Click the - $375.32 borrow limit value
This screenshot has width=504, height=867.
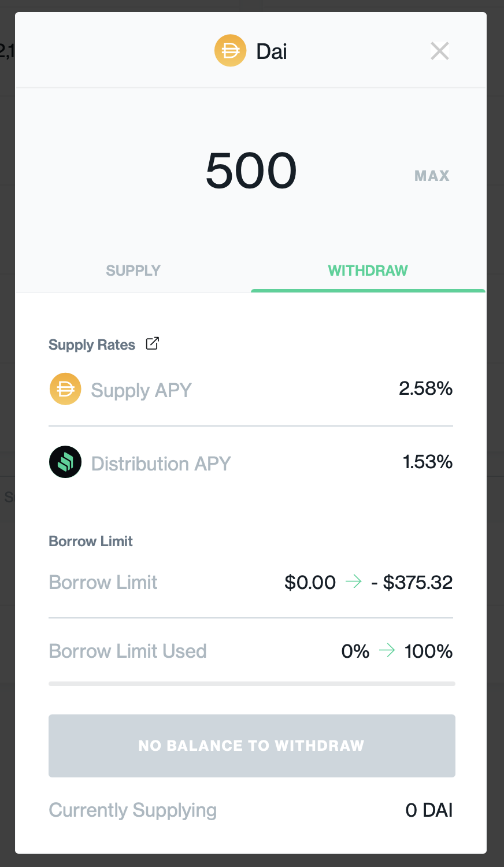[412, 583]
